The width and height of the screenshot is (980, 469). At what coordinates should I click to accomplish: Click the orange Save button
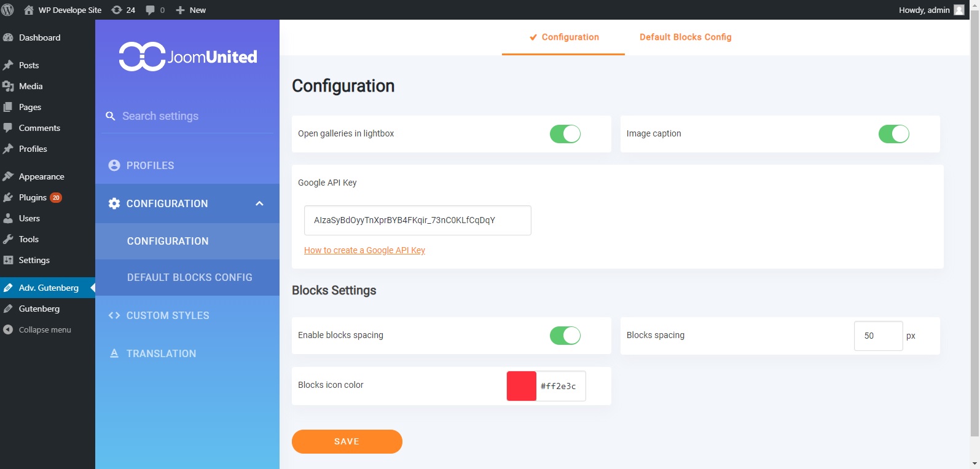347,441
